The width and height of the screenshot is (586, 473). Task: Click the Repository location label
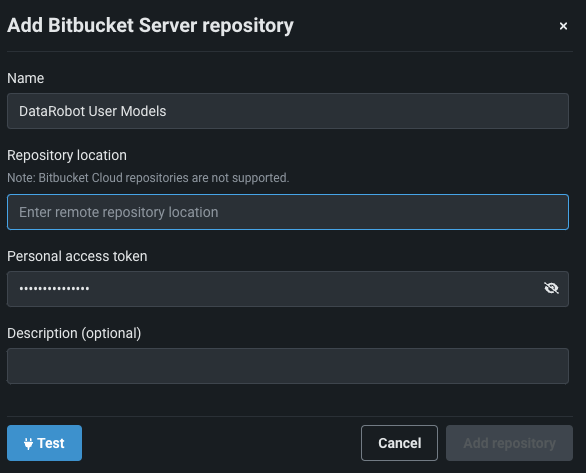pyautogui.click(x=67, y=155)
